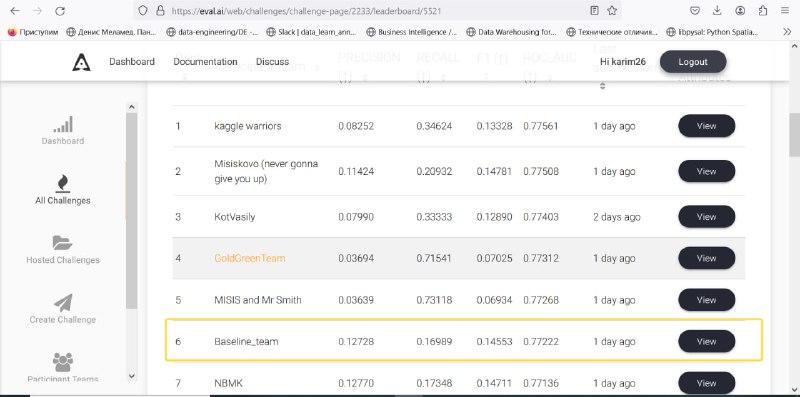This screenshot has width=800, height=397.
Task: Click the URL address bar field
Action: coord(378,11)
